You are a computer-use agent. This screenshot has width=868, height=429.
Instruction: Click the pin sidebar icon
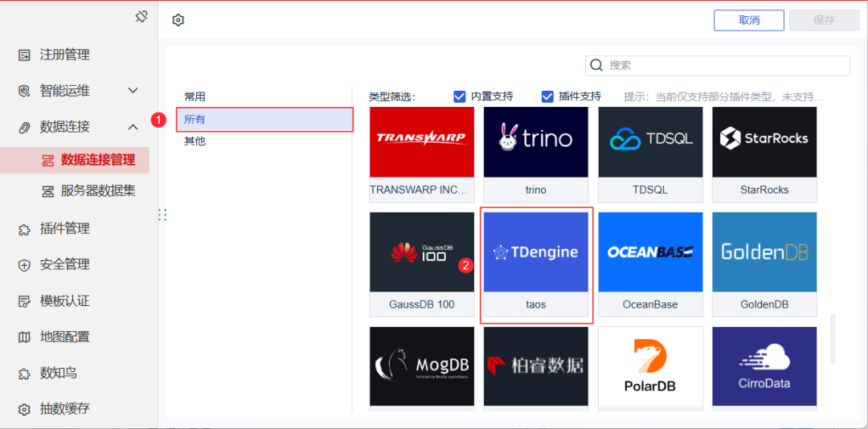pyautogui.click(x=141, y=17)
